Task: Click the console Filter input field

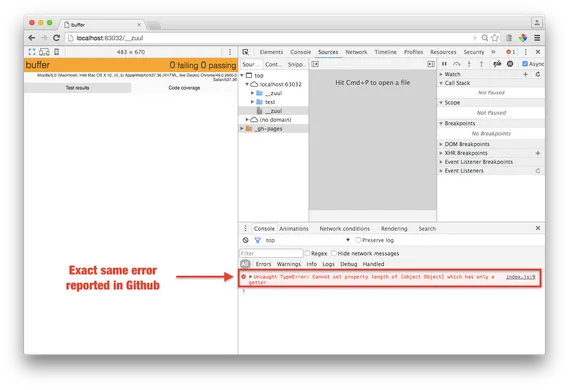Action: [271, 253]
